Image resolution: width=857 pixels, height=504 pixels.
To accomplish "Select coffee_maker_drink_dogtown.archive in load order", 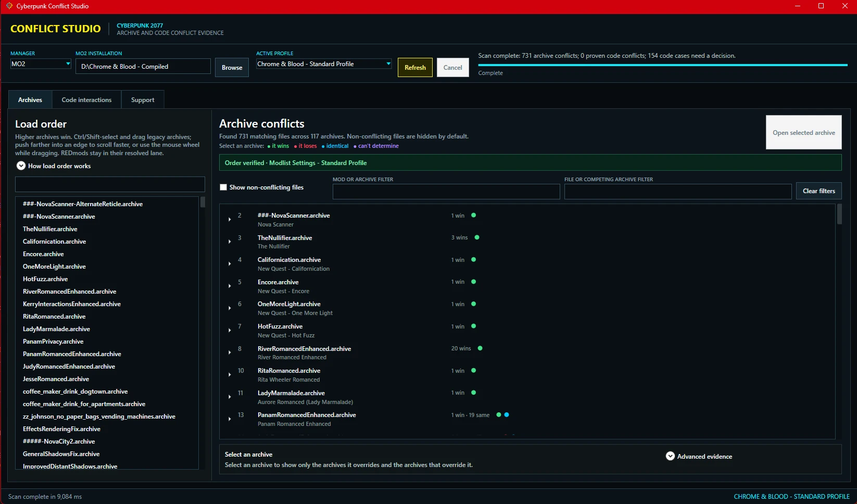I will coord(107,392).
